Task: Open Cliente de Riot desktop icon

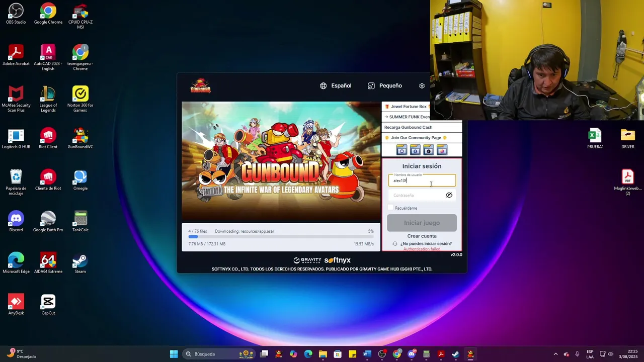Action: tap(48, 180)
